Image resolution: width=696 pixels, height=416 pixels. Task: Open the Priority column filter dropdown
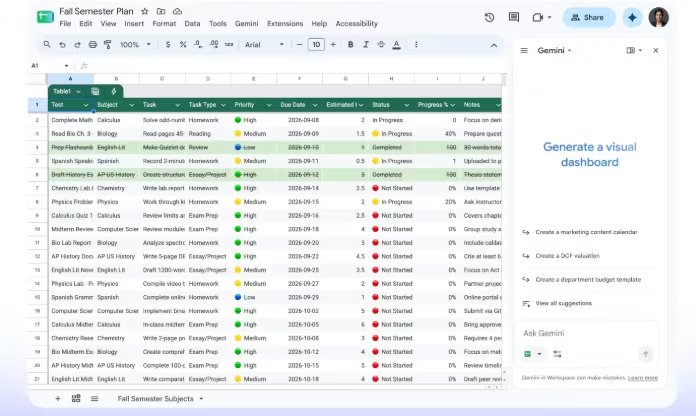[269, 105]
